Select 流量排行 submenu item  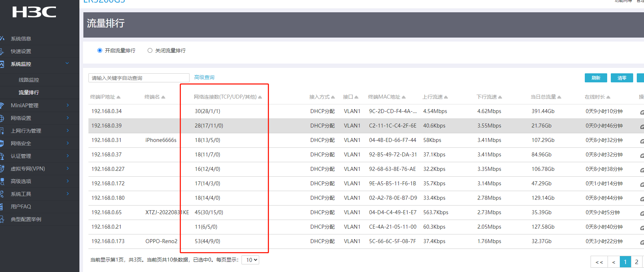(29, 92)
